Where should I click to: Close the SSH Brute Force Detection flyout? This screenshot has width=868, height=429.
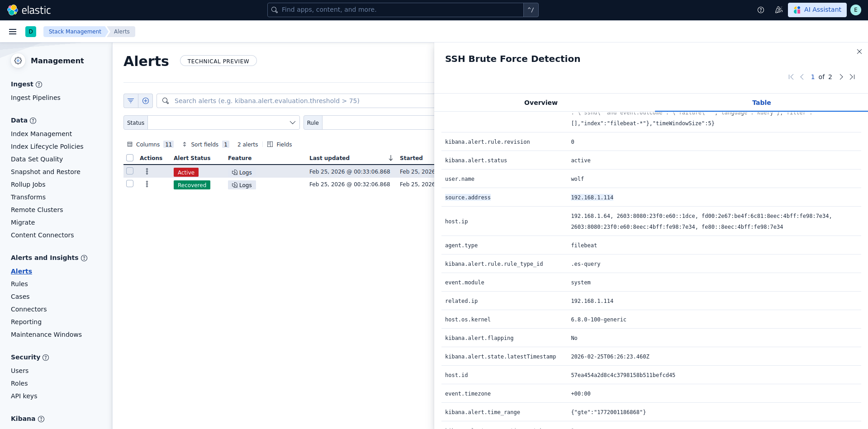(x=859, y=52)
